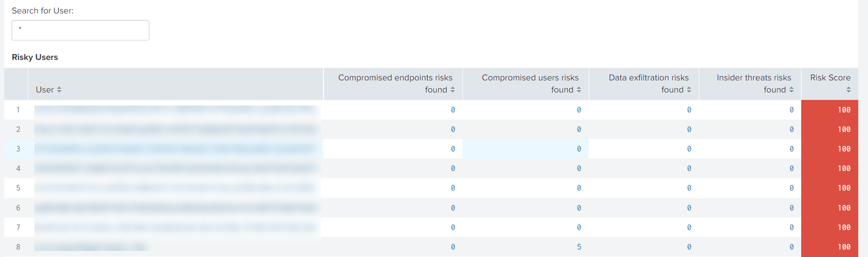868x257 pixels.
Task: Click the value 5 in row 8
Action: 579,247
